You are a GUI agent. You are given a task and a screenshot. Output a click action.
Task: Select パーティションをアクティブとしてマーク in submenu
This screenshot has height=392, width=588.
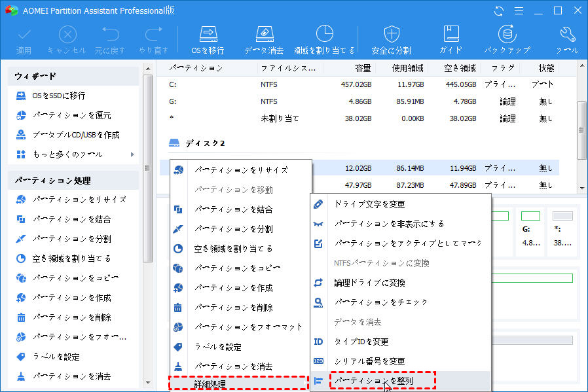(x=401, y=243)
